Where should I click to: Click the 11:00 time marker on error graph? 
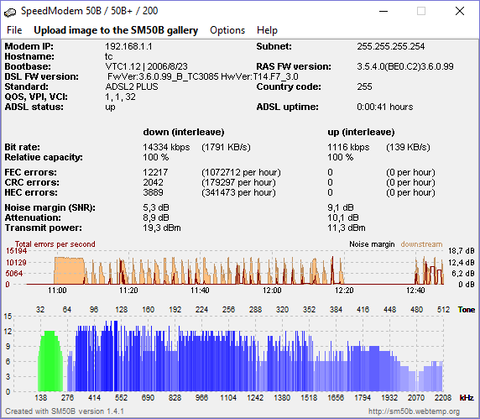coord(57,290)
